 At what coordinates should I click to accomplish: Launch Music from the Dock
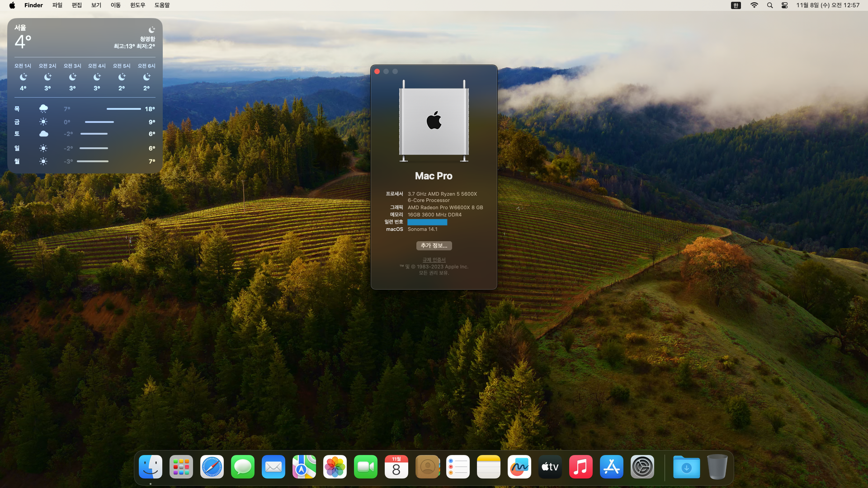coord(581,467)
